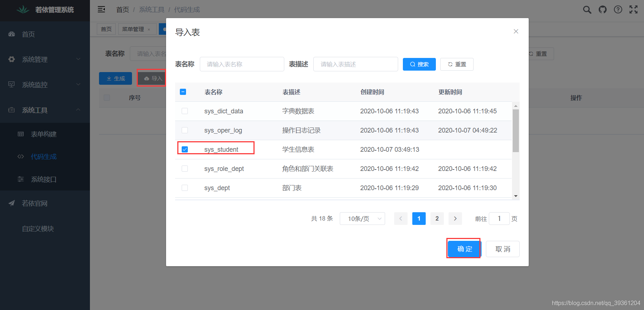Open 代码生成 submenu item
644x310 pixels.
pos(45,156)
